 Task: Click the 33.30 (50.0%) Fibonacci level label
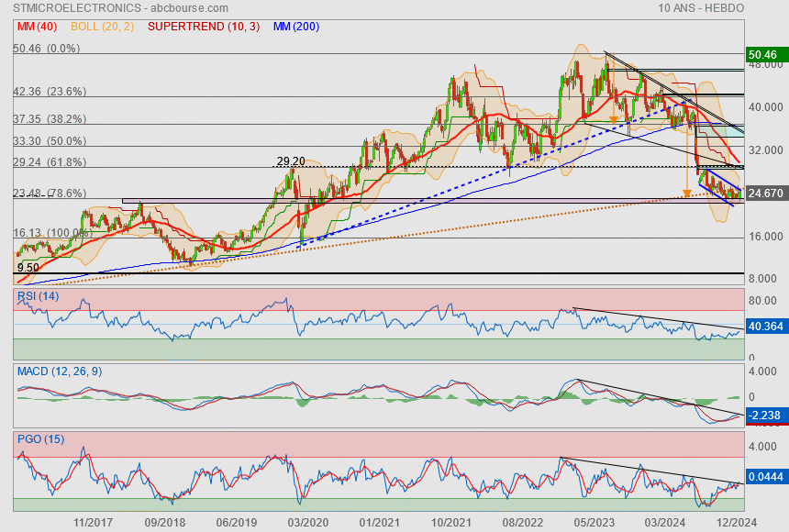click(x=50, y=141)
